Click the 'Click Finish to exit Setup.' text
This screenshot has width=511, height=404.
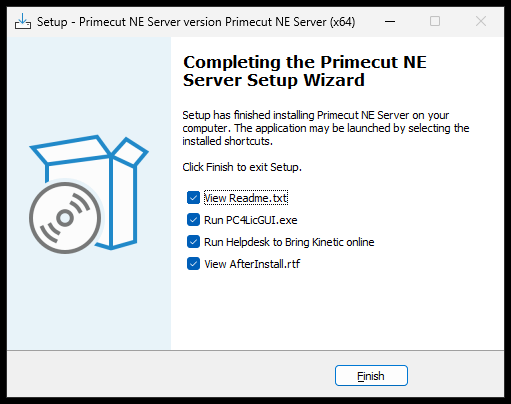coord(242,167)
